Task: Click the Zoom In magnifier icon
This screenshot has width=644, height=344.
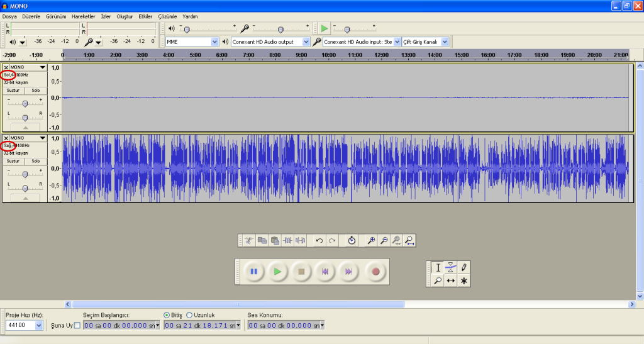Action: [371, 241]
